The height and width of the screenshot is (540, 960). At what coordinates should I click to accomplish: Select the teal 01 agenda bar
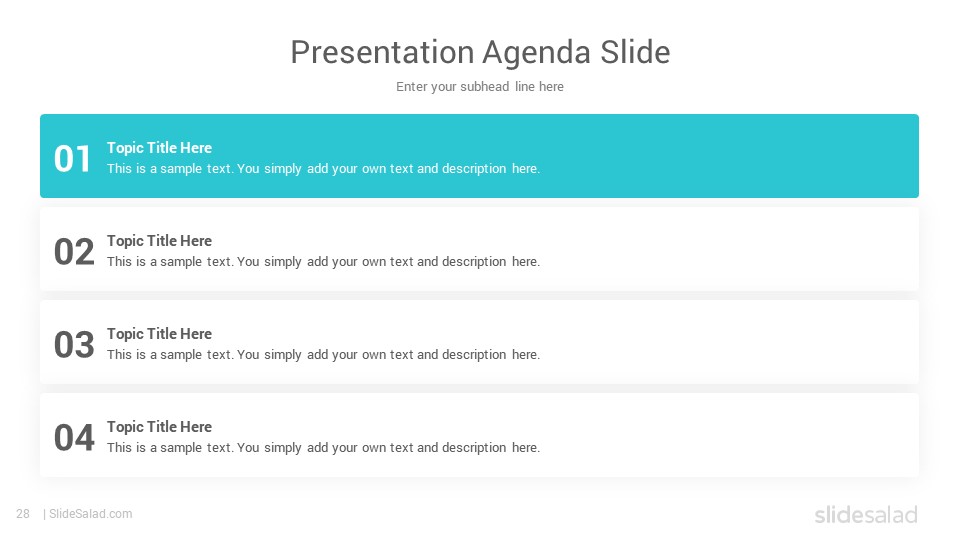[x=479, y=156]
